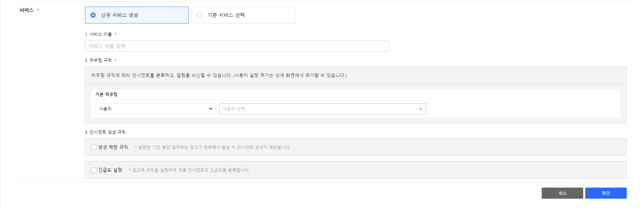Image resolution: width=644 pixels, height=208 pixels.
Task: Click the 라우팅 규칙 description text
Action: coord(219,75)
